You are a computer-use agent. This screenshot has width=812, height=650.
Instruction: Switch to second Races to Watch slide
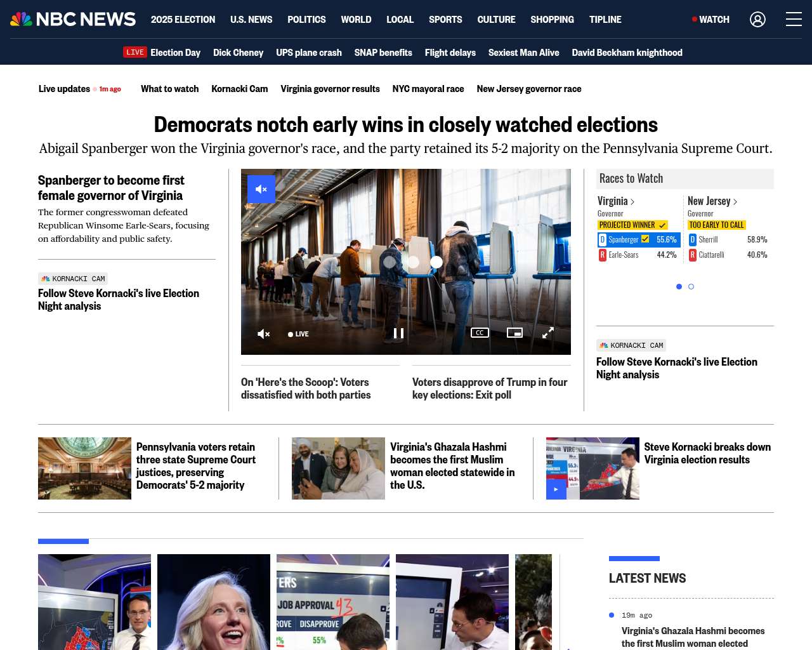691,287
